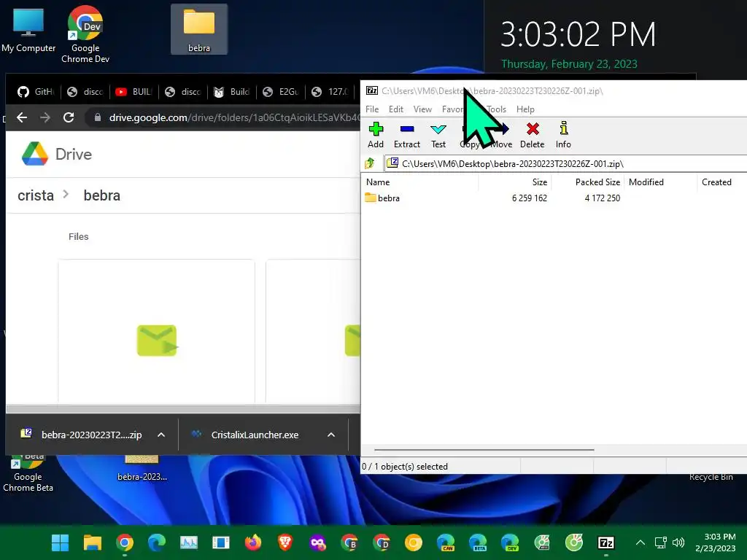Click the padlock site info icon
Image resolution: width=747 pixels, height=560 pixels.
click(x=98, y=117)
